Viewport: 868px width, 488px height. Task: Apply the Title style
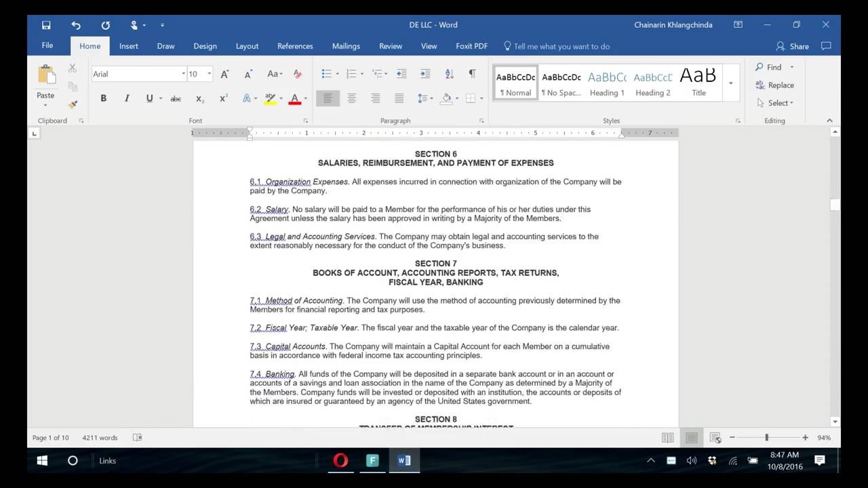point(698,83)
